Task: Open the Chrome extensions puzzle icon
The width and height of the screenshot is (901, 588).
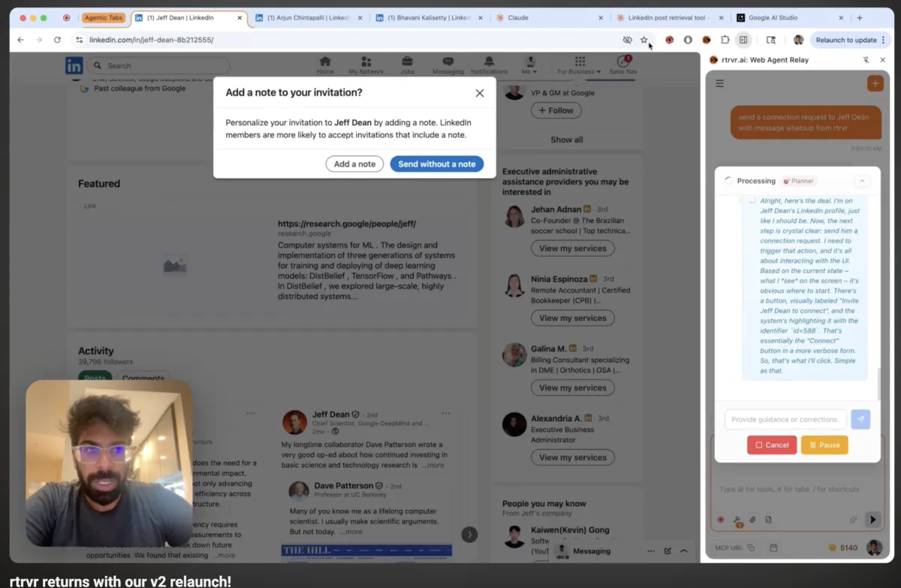Action: click(x=725, y=40)
